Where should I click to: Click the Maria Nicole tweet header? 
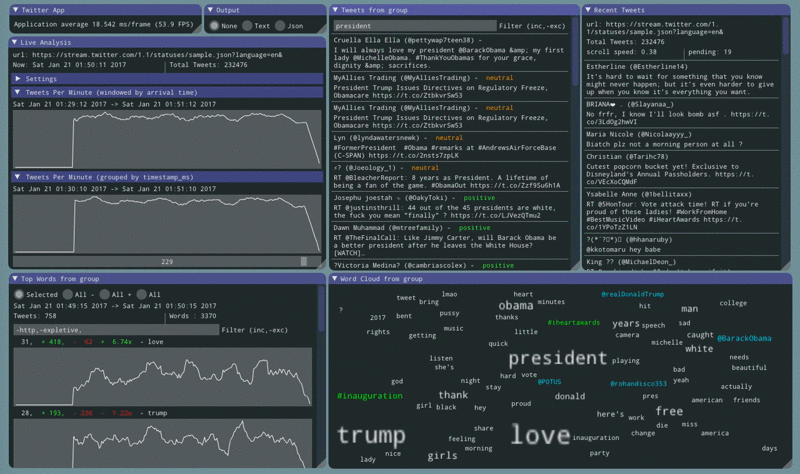pos(639,134)
